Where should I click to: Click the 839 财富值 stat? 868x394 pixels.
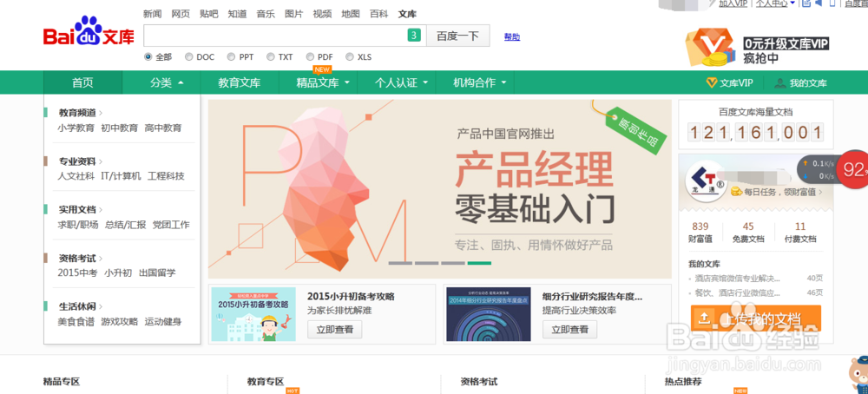tap(700, 233)
